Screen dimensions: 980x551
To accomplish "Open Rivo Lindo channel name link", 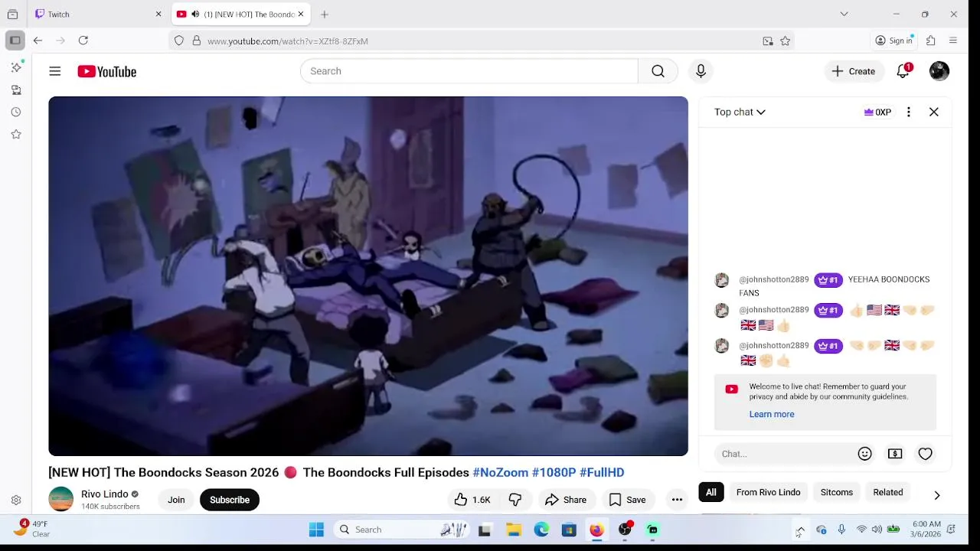I will coord(105,494).
